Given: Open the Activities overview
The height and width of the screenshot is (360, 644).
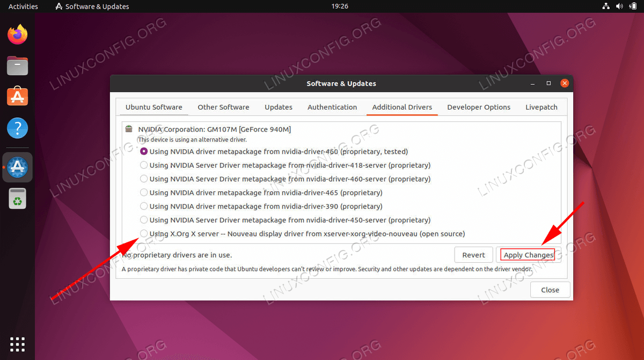Looking at the screenshot, I should click(x=23, y=6).
